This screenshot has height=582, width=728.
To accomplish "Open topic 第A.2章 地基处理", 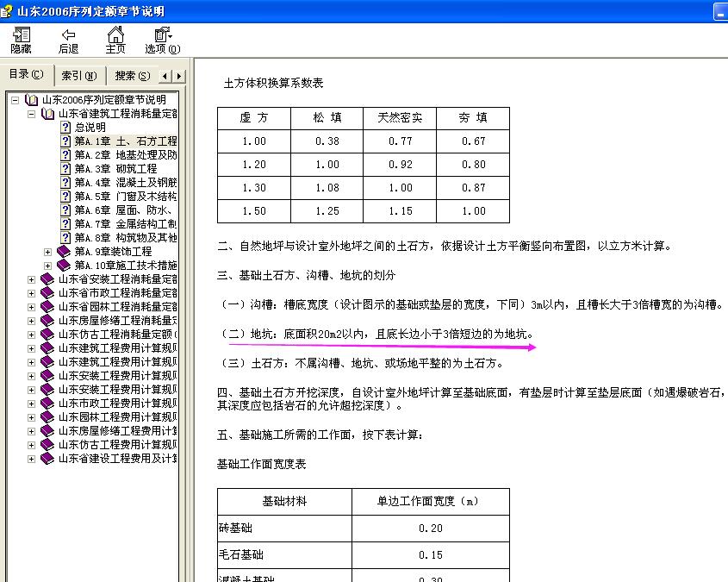I will (126, 155).
